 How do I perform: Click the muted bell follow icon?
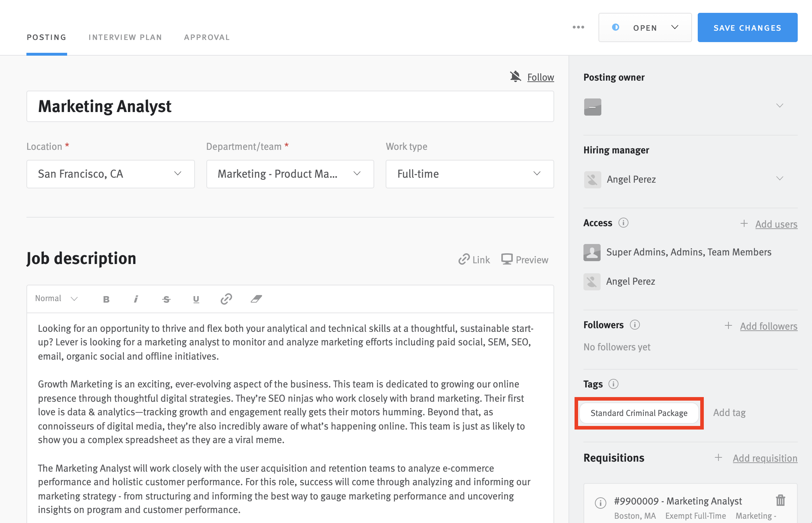coord(516,77)
